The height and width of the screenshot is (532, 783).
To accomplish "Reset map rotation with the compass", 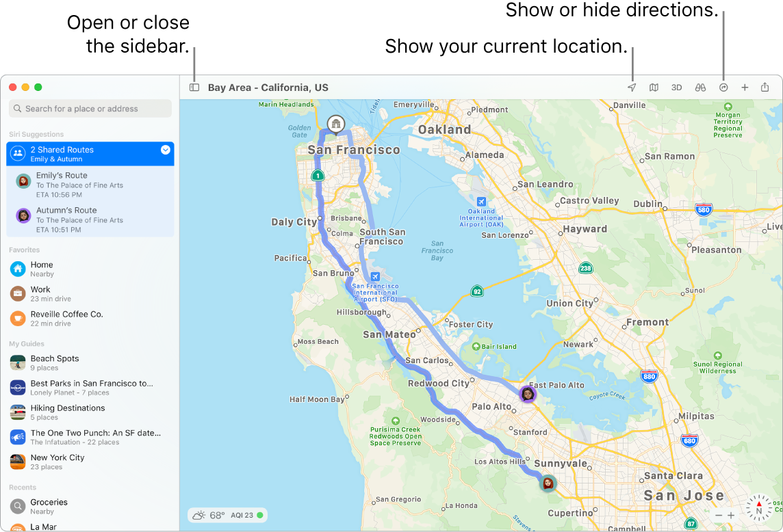I will (x=760, y=508).
